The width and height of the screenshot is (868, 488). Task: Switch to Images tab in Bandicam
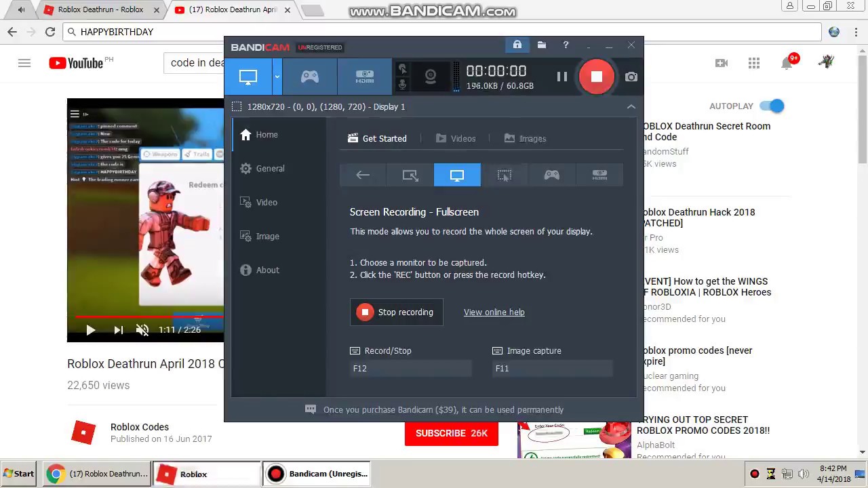pyautogui.click(x=525, y=138)
